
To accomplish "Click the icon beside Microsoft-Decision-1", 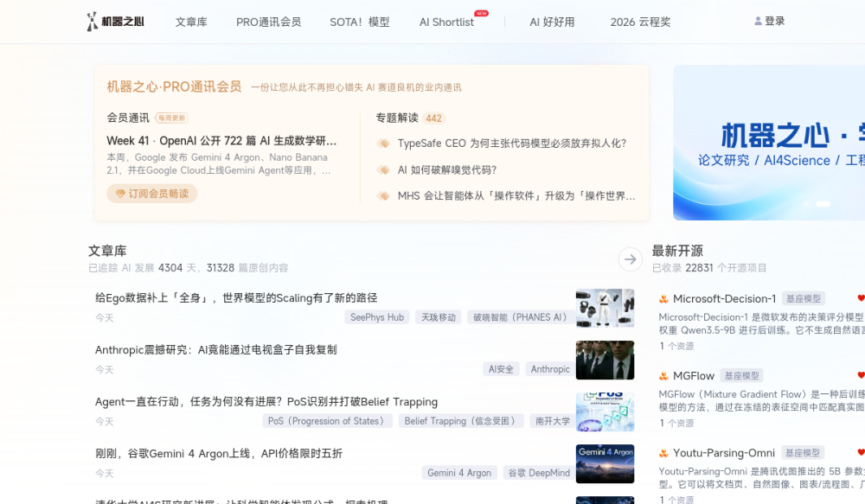I will click(x=663, y=299).
